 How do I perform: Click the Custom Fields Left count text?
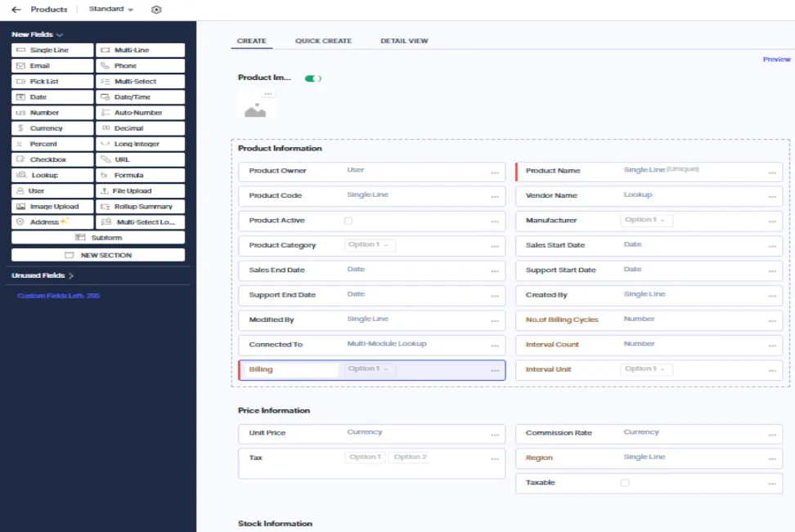[x=58, y=296]
